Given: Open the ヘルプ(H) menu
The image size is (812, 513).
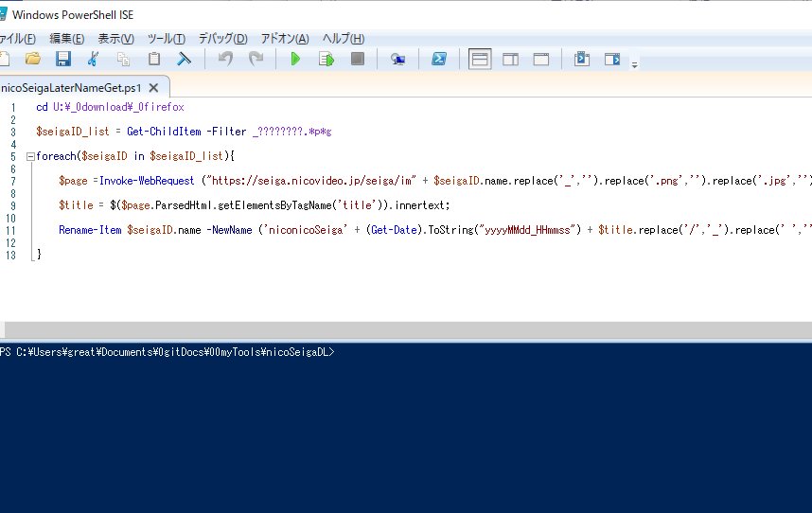Looking at the screenshot, I should pos(344,38).
